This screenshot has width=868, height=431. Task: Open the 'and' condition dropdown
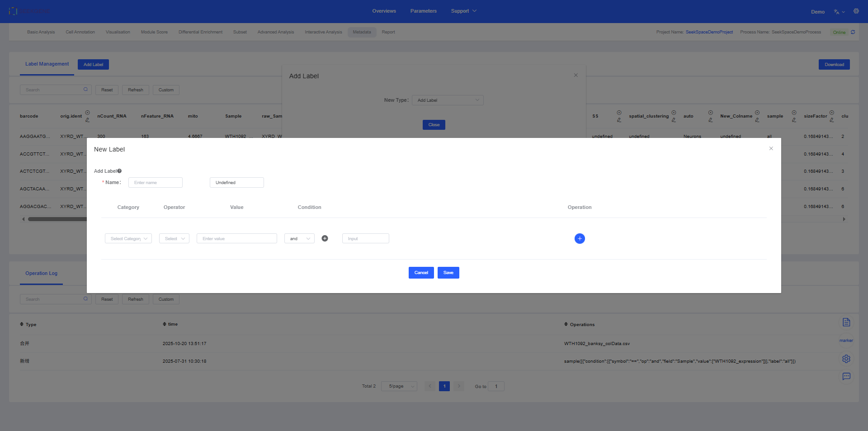[299, 238]
